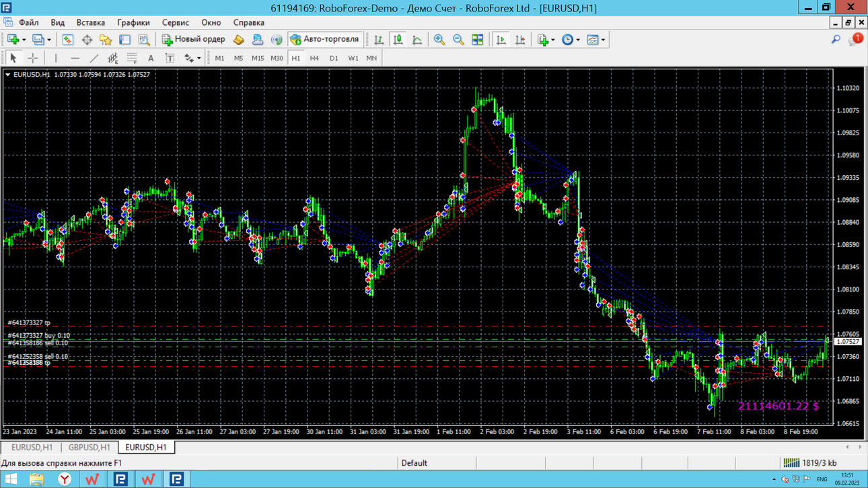
Task: Expand the Arrows objects dropdown arrow
Action: pyautogui.click(x=199, y=58)
